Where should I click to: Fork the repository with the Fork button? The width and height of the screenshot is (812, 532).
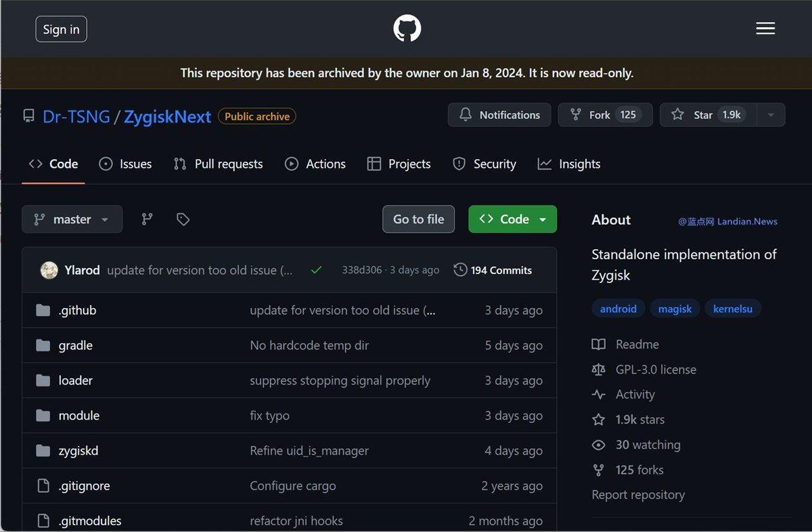coord(605,115)
